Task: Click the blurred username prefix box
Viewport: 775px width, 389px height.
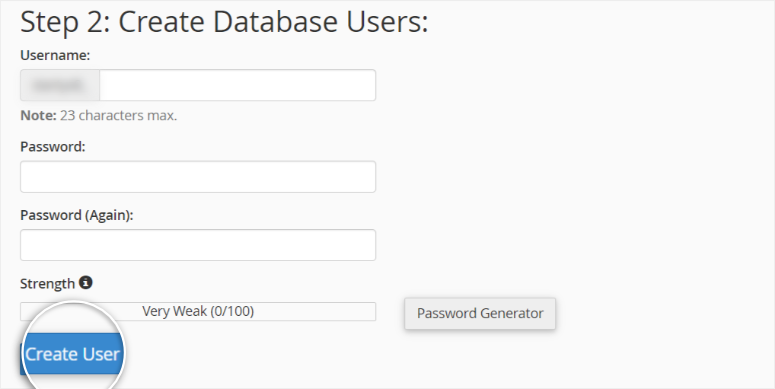Action: (x=60, y=85)
